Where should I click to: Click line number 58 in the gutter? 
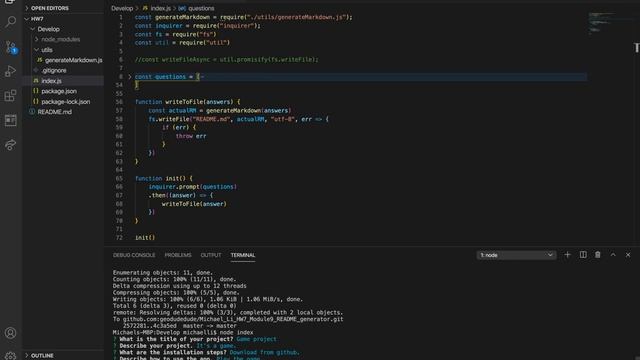point(119,119)
